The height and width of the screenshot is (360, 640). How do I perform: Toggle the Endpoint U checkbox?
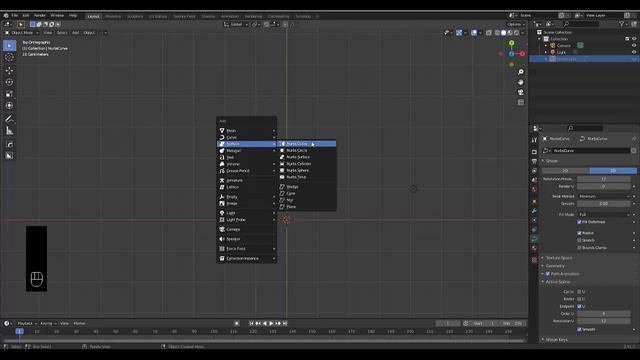point(579,306)
